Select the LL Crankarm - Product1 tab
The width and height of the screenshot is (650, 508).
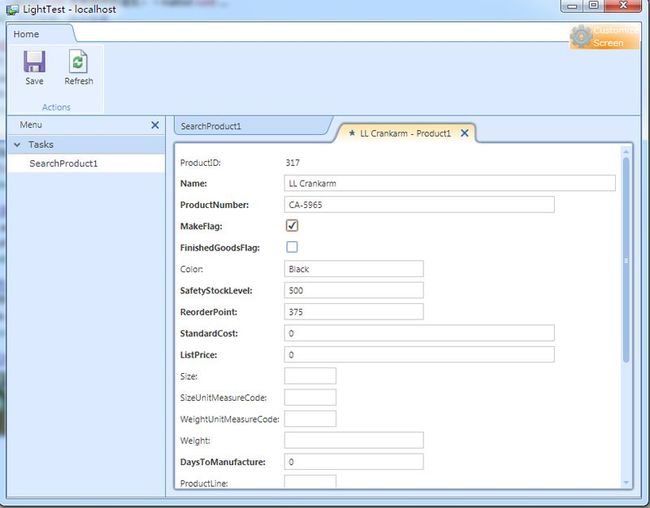405,134
